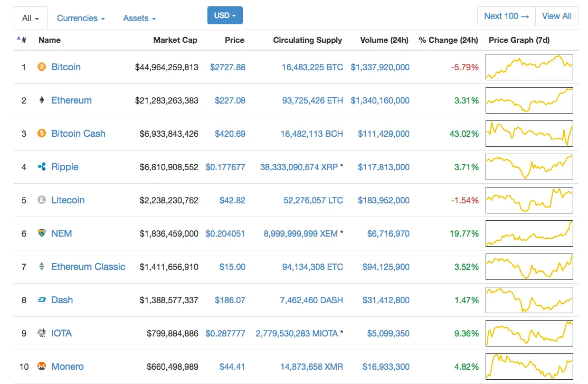Screen dimensions: 588x384
Task: Click Litecoin price $42.82
Action: point(232,200)
